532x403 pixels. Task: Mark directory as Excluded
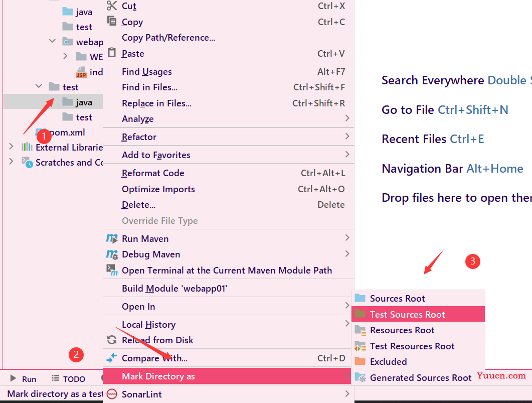[418, 361]
